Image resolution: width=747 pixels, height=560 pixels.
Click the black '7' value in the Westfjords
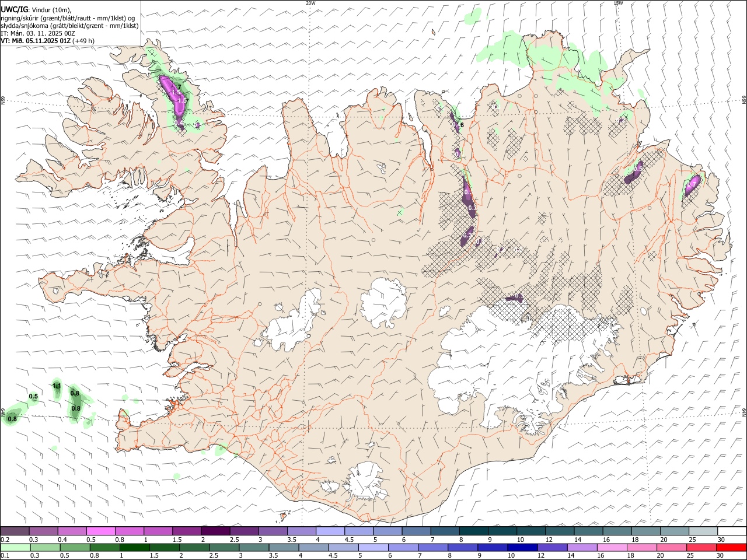click(x=179, y=87)
